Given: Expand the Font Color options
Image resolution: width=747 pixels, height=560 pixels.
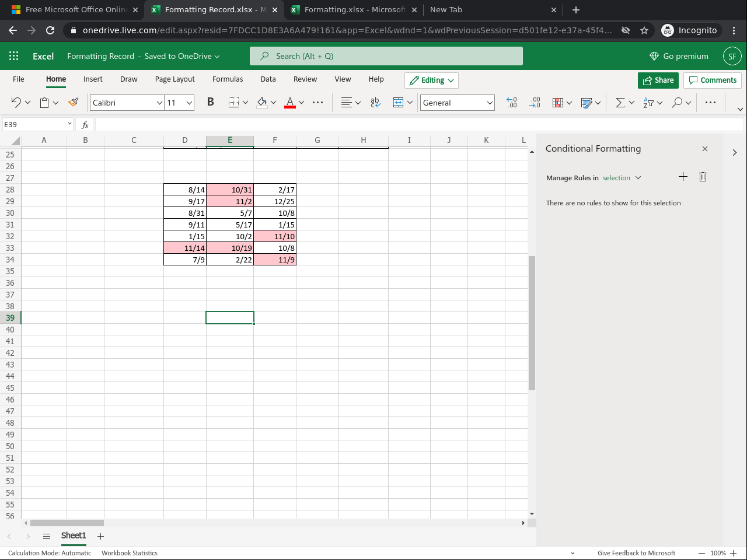Looking at the screenshot, I should click(x=302, y=102).
